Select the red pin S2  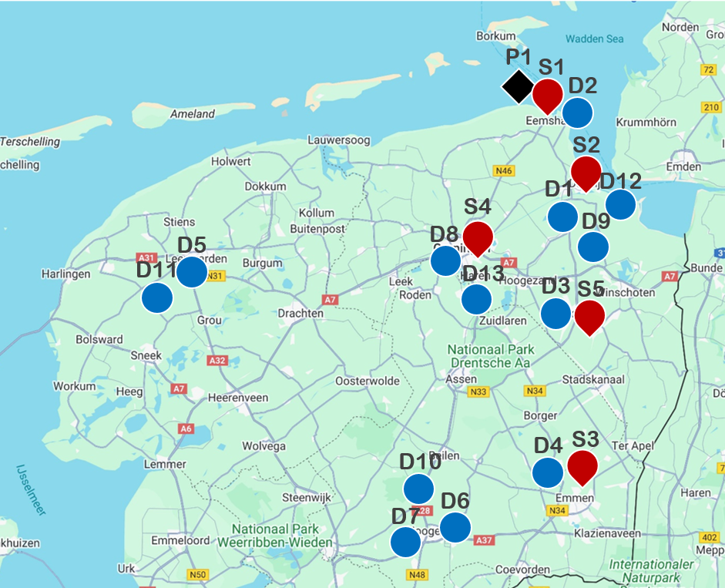[586, 174]
